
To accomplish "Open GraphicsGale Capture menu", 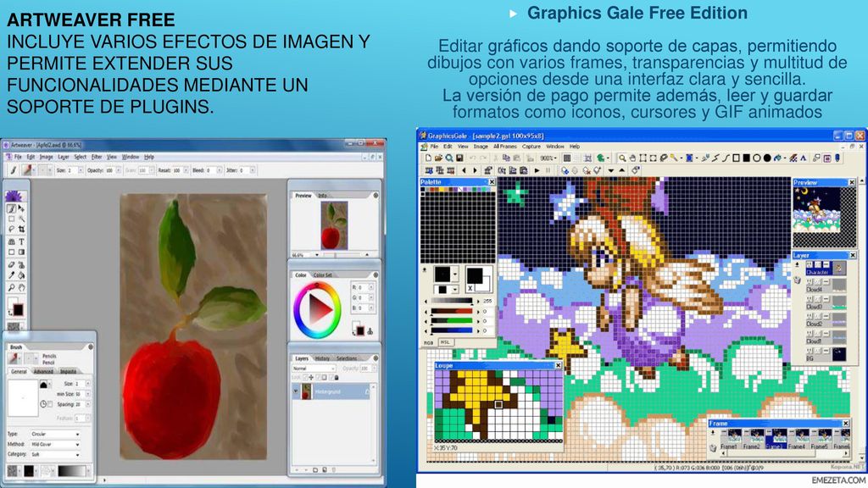I will point(531,147).
